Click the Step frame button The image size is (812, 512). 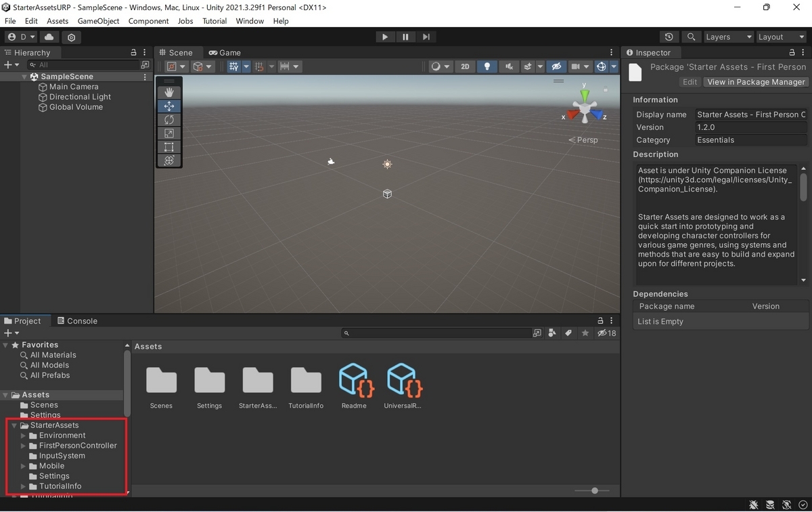(x=424, y=37)
